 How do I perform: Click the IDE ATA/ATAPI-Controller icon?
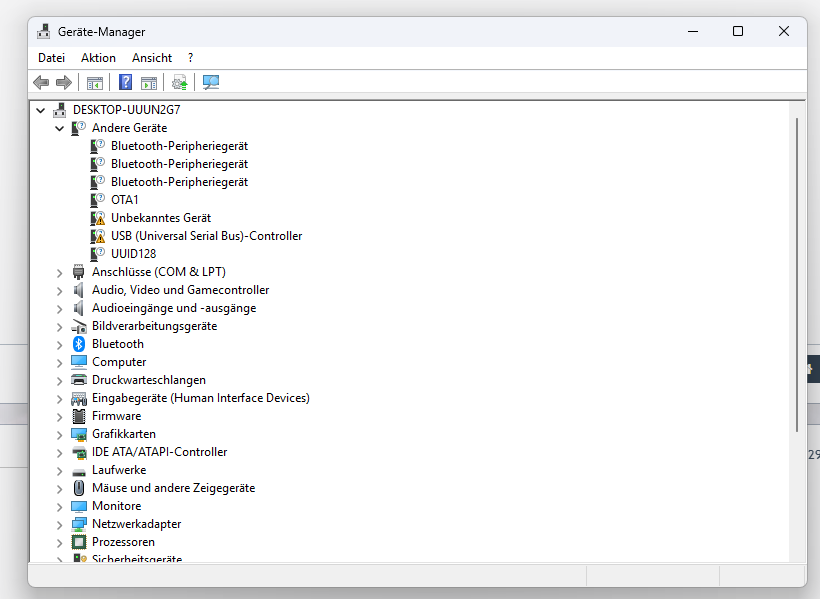pyautogui.click(x=79, y=453)
